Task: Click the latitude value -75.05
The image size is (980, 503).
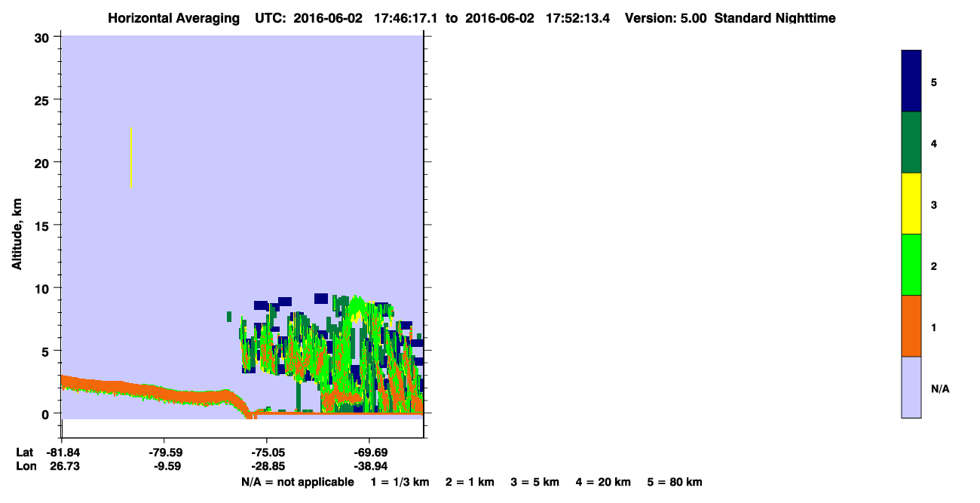Action: [267, 452]
